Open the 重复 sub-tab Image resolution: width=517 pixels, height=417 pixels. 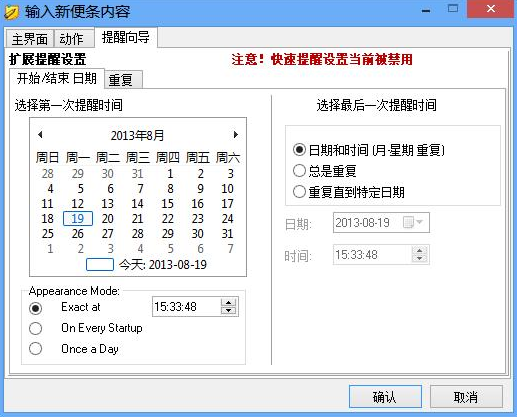point(123,80)
